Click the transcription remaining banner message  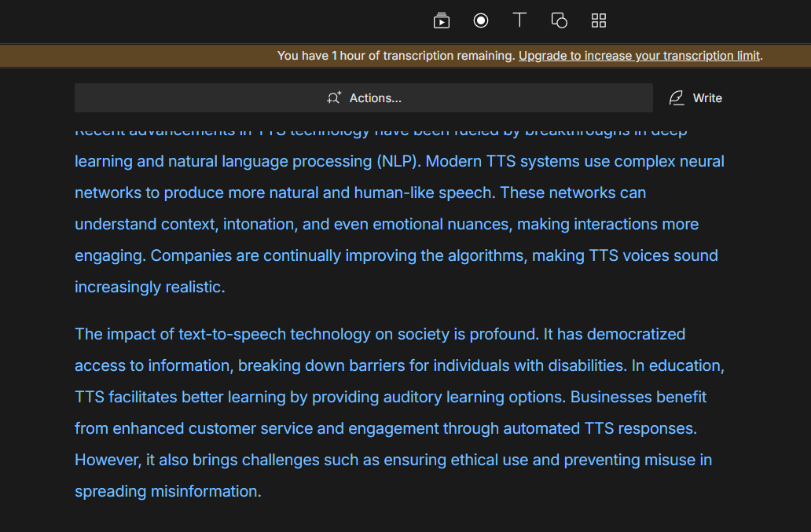tap(396, 56)
